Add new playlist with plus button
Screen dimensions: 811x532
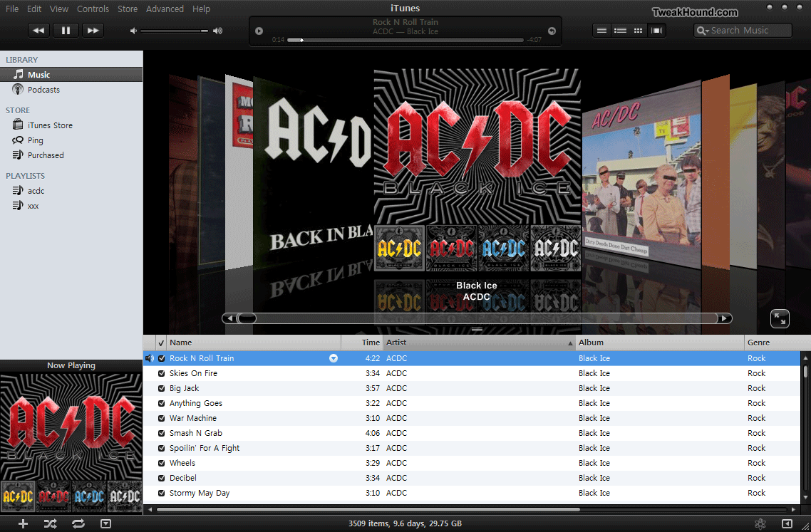coord(23,523)
